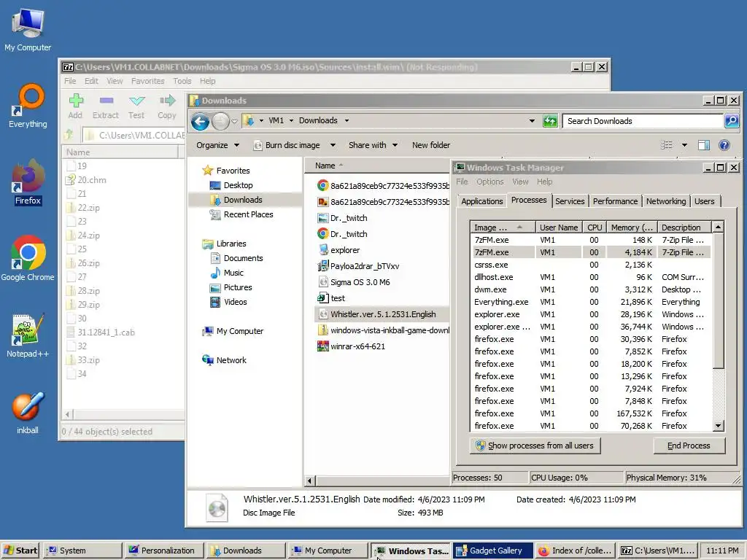Open the recent pages dropdown near navigation arrows
Viewport: 747px width, 560px height.
[x=234, y=122]
